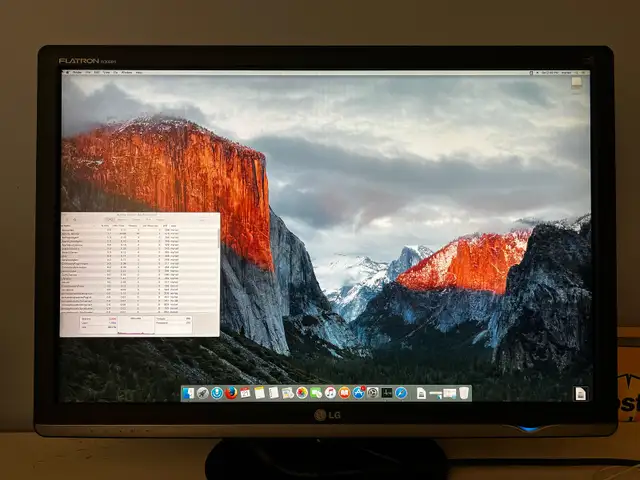The height and width of the screenshot is (480, 640).
Task: Switch to the Disk tab
Action: [150, 220]
